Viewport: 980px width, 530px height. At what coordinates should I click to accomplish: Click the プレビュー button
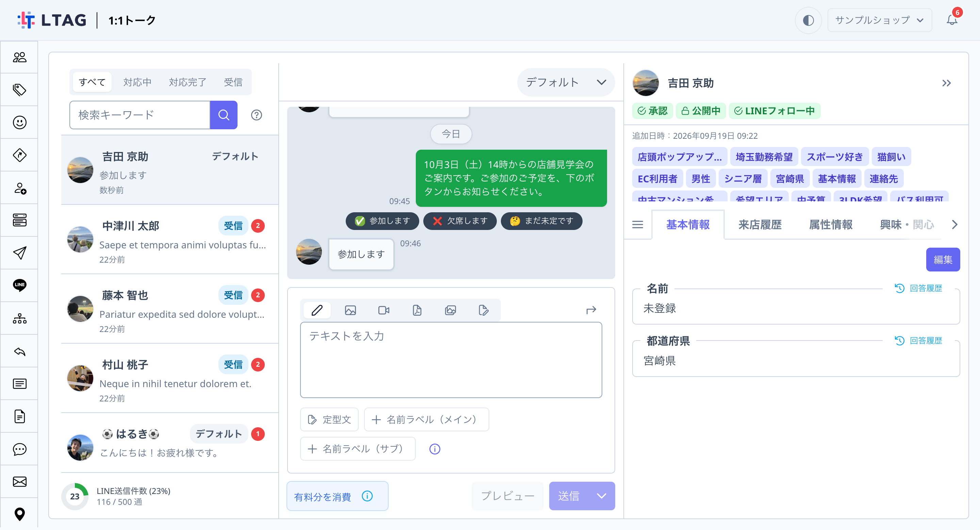coord(507,496)
